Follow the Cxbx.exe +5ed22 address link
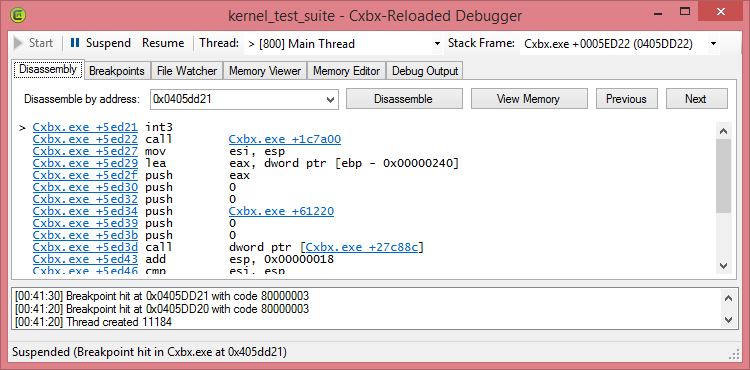750x370 pixels. pyautogui.click(x=85, y=140)
